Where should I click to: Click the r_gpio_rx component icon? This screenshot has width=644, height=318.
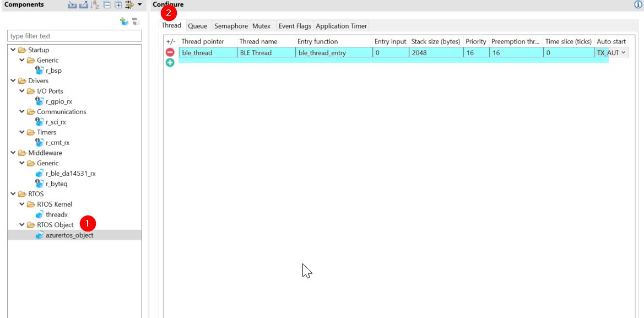(40, 101)
